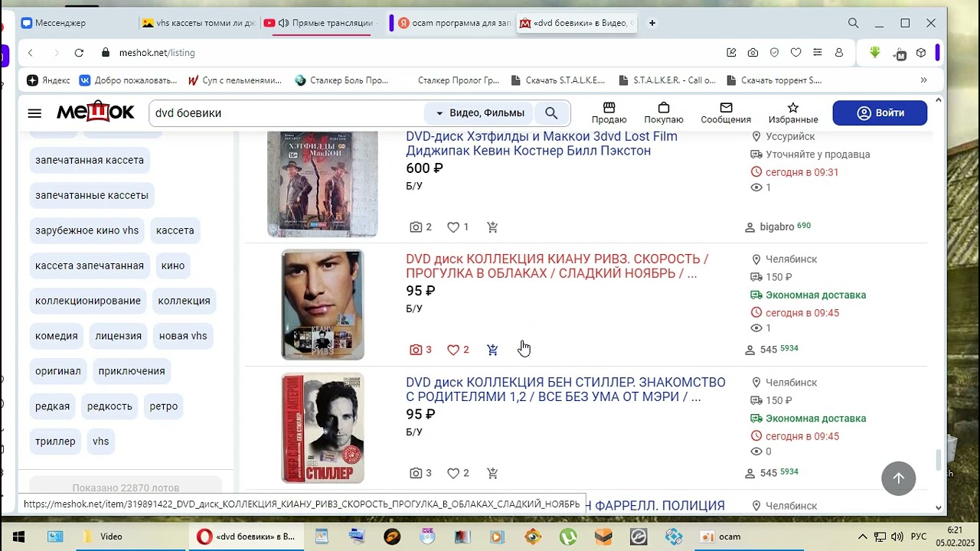Open Бен Стиллер DVD thumbnail image
The height and width of the screenshot is (551, 980).
pos(322,428)
